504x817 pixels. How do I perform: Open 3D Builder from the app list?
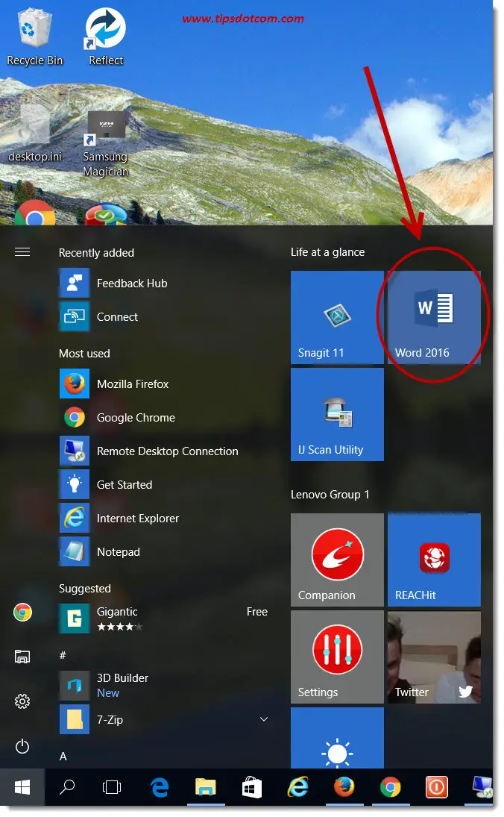[164, 685]
